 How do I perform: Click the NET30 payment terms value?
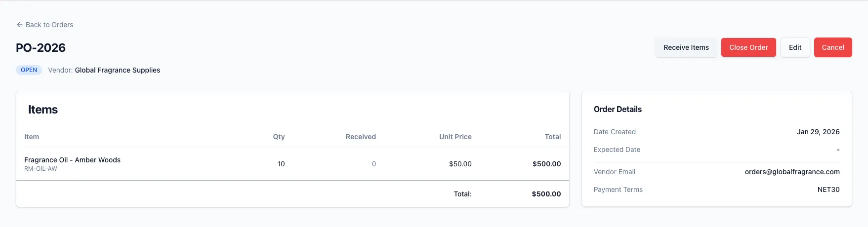tap(828, 189)
